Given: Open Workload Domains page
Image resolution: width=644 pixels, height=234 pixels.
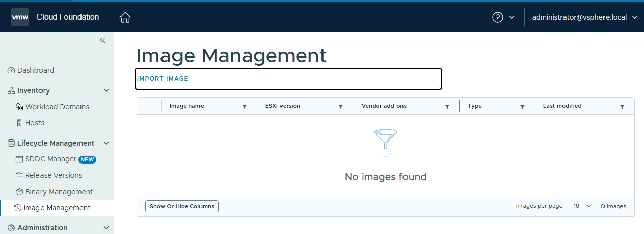Looking at the screenshot, I should click(x=57, y=107).
